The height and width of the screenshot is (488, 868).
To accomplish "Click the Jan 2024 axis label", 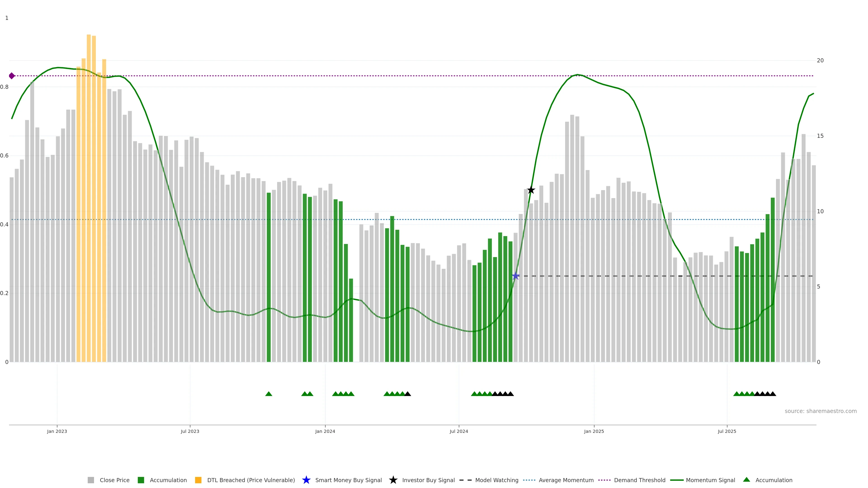I will (325, 432).
